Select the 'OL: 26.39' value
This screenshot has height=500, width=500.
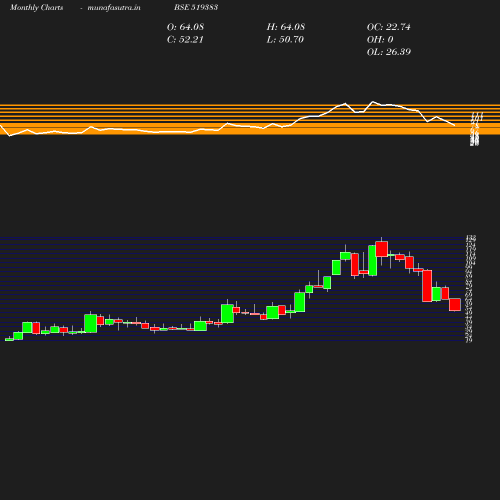[x=389, y=52]
